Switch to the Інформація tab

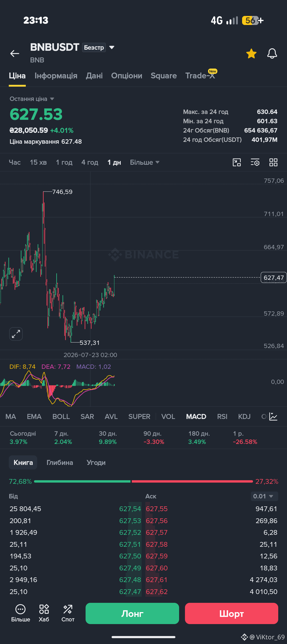(56, 76)
